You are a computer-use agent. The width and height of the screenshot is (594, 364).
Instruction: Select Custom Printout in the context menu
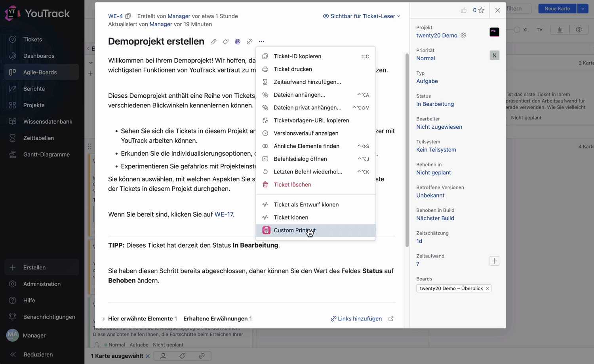tap(295, 230)
